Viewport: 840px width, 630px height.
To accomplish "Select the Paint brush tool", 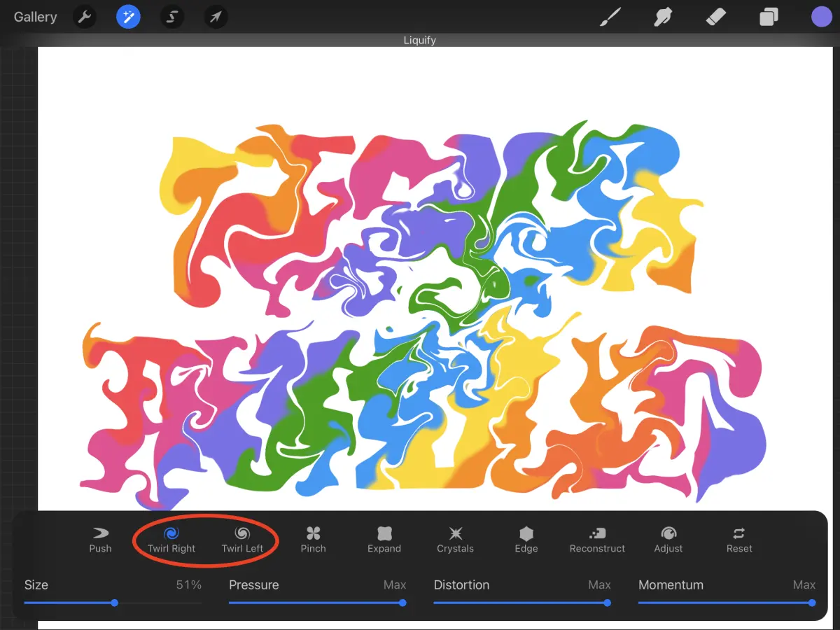I will coord(611,17).
